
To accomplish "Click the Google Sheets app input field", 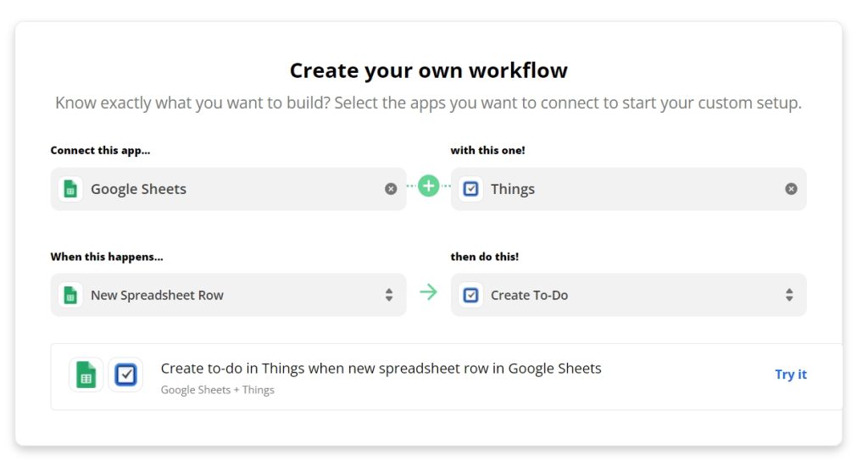I will [x=228, y=189].
